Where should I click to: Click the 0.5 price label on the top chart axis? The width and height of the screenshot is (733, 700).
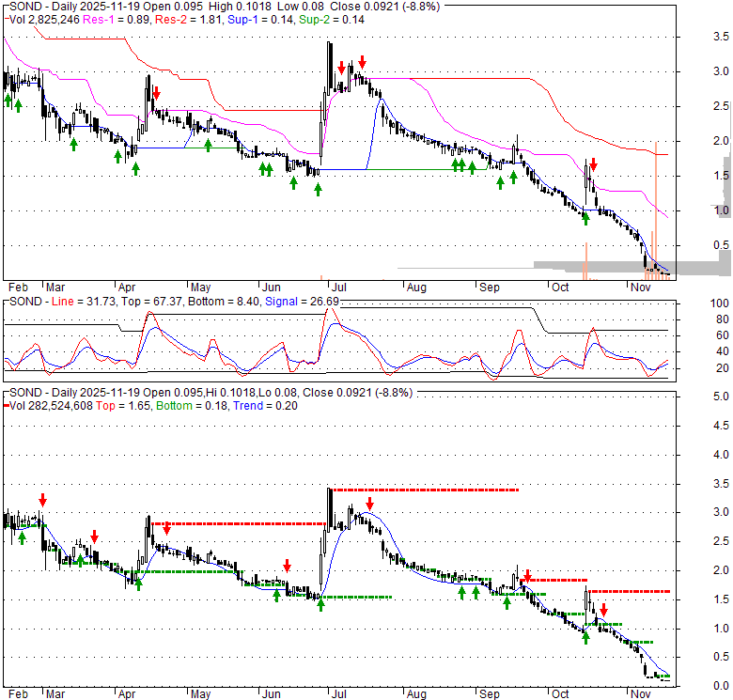pos(721,245)
